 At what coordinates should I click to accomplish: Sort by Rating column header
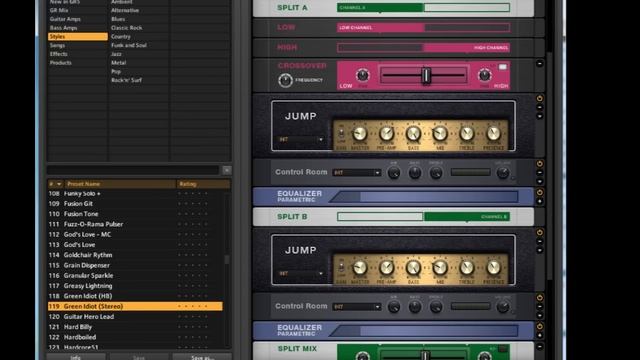204,184
